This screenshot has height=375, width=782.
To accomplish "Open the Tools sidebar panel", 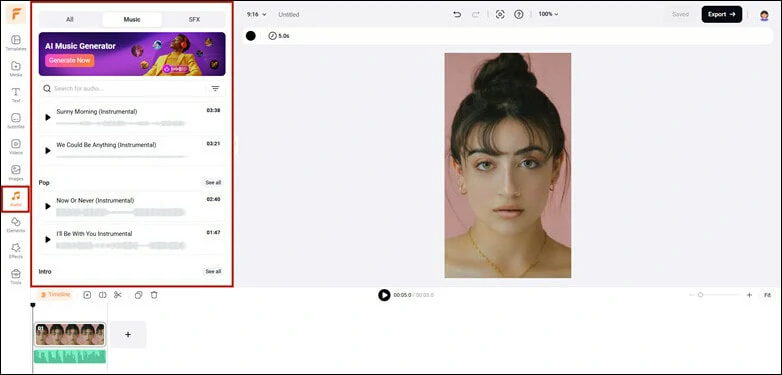I will (x=16, y=276).
